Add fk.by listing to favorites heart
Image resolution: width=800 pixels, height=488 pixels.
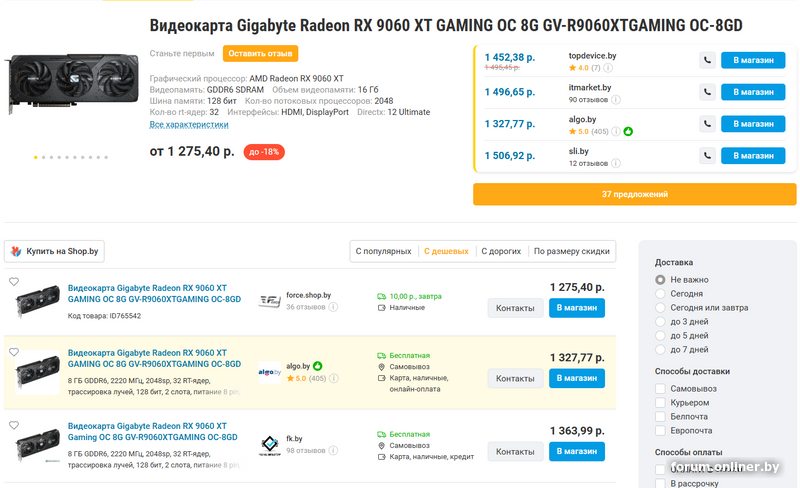coord(14,425)
